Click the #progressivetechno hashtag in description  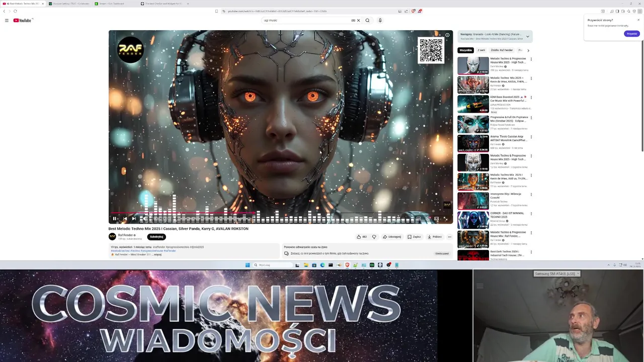(177, 247)
